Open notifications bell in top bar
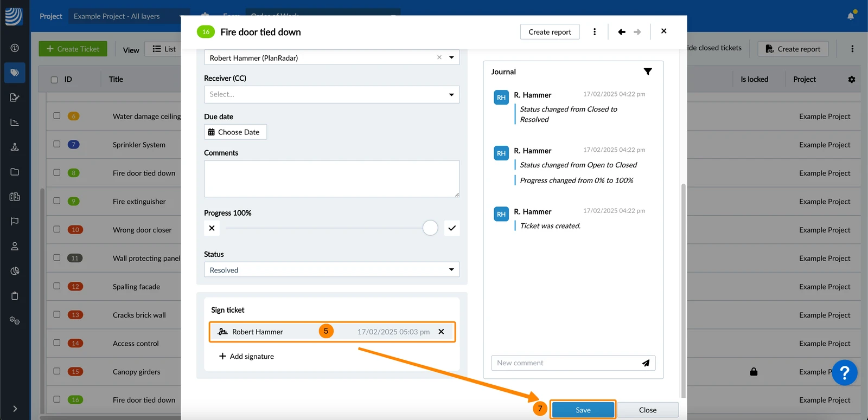Viewport: 868px width, 420px height. 851,16
